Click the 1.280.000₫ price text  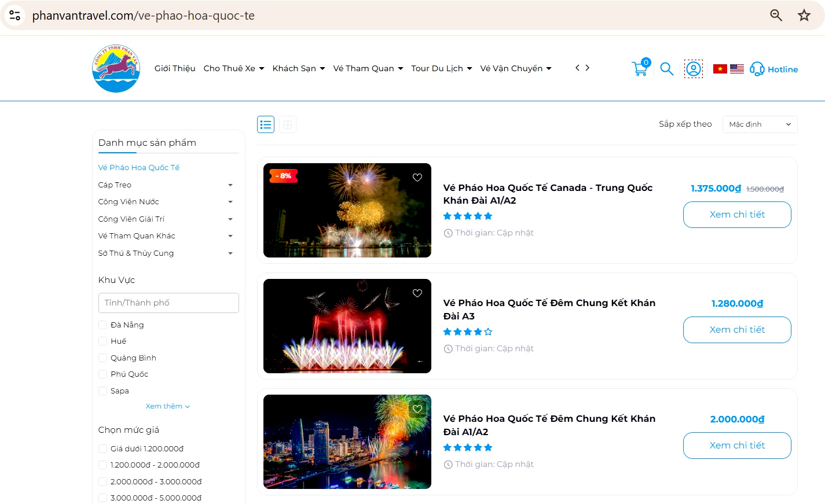[x=737, y=304]
